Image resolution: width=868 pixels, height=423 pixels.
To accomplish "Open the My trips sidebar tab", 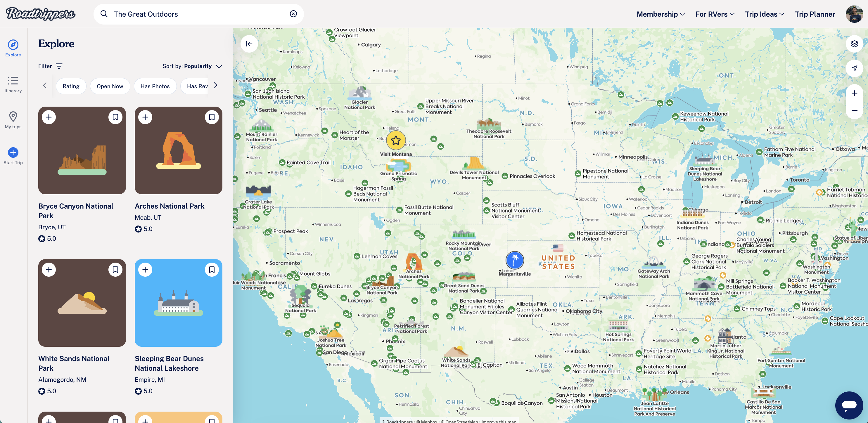I will [x=13, y=120].
